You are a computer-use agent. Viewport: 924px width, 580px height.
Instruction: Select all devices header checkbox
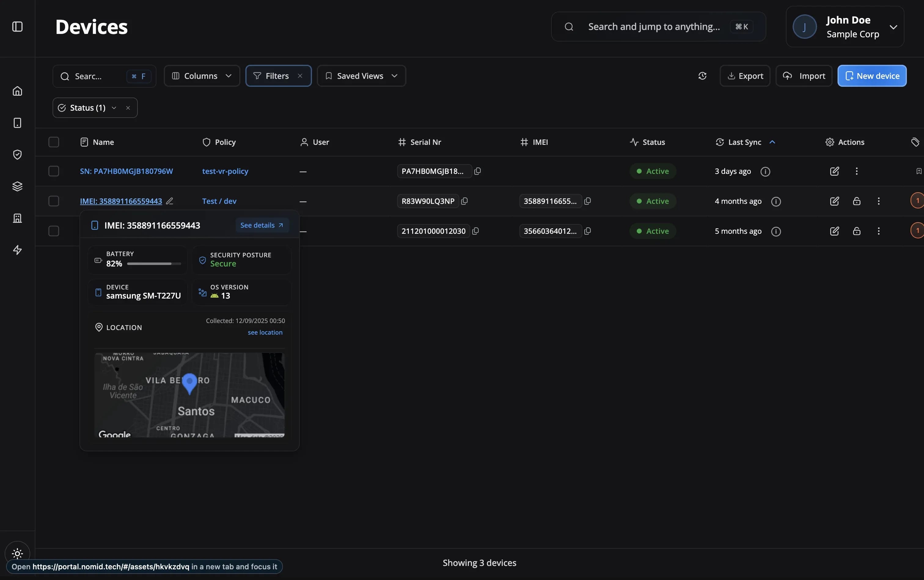click(54, 142)
